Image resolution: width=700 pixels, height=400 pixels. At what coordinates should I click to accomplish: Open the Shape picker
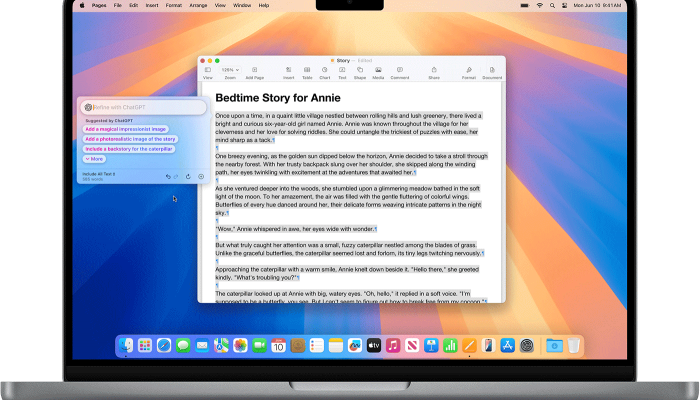(362, 71)
